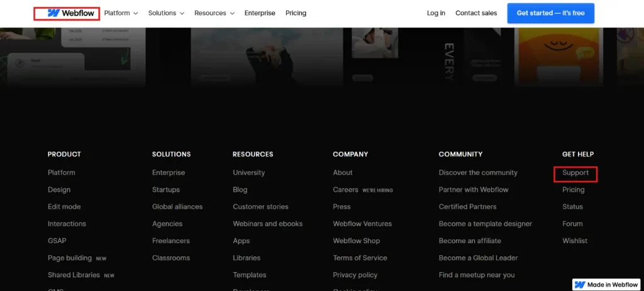Open Pricing link under Get Help
The height and width of the screenshot is (291, 644).
[574, 190]
